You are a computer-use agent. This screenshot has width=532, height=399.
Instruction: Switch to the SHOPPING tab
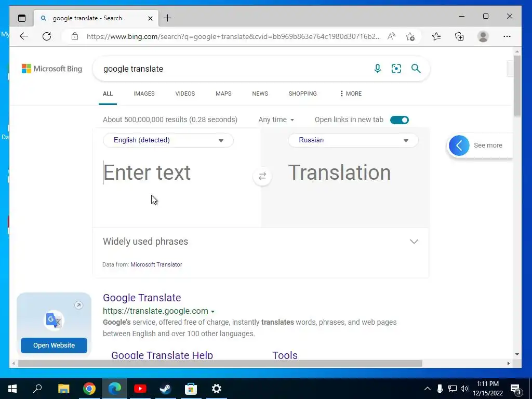[x=303, y=94]
